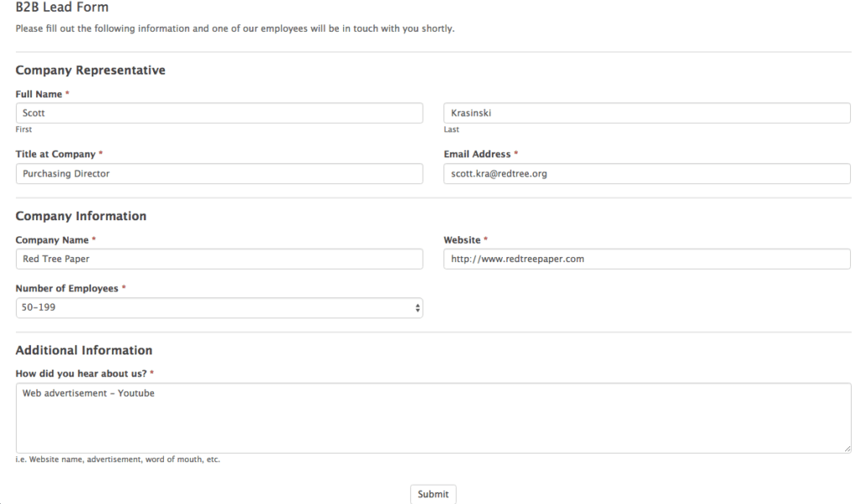This screenshot has height=504, width=861.
Task: Click the First name field containing Scott
Action: click(219, 113)
